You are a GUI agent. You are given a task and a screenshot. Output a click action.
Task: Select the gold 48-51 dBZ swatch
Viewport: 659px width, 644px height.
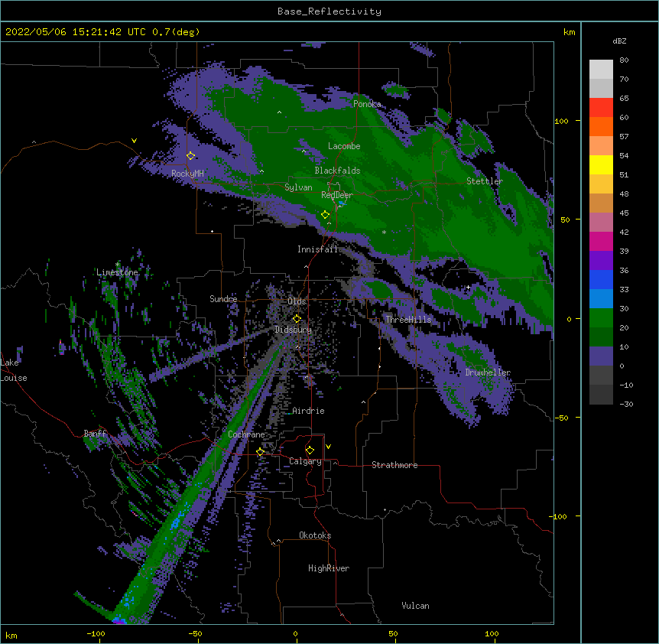coord(601,184)
